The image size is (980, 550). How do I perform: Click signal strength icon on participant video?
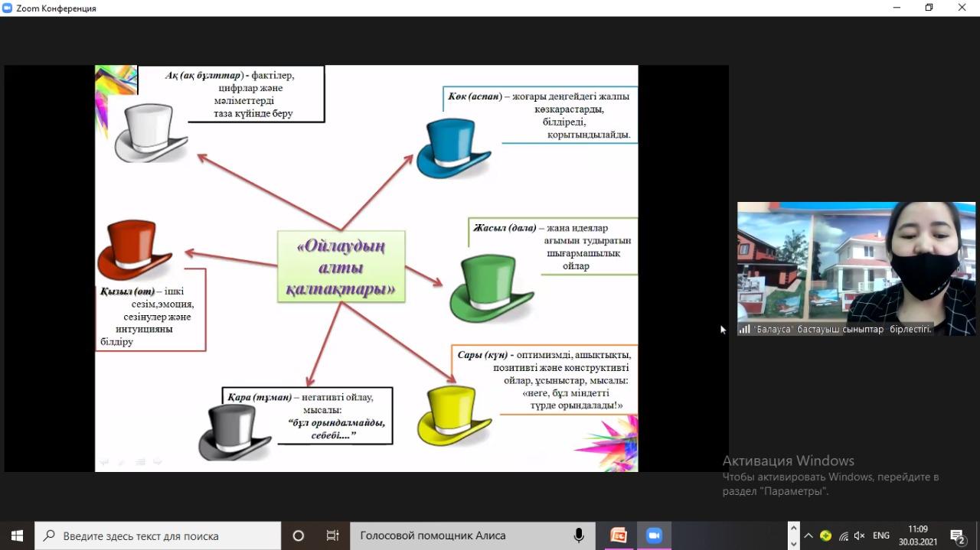(x=744, y=329)
